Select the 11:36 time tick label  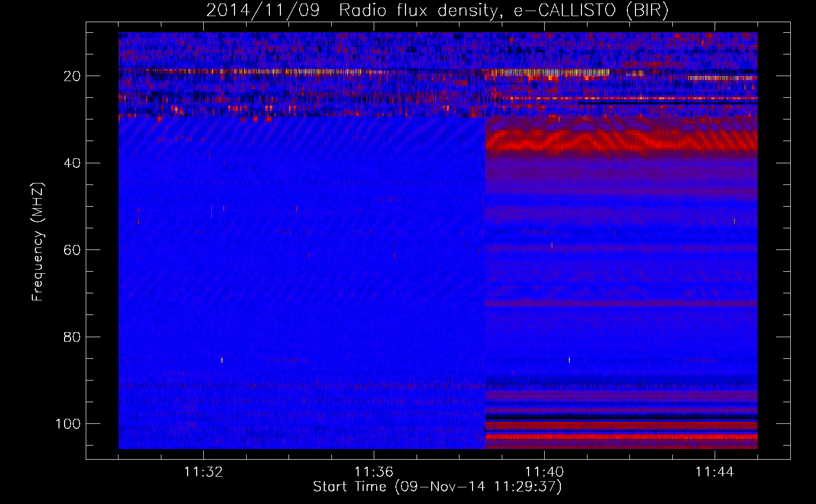pos(374,472)
